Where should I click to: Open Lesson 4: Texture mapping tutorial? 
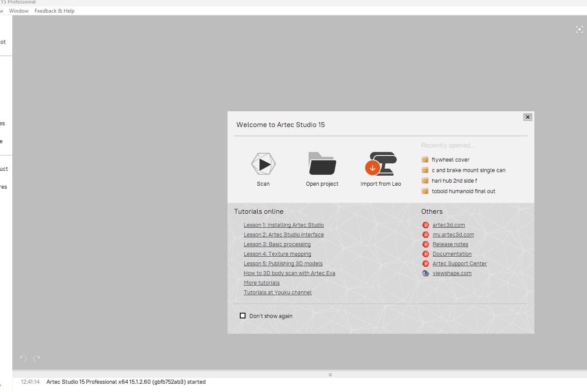tap(277, 254)
